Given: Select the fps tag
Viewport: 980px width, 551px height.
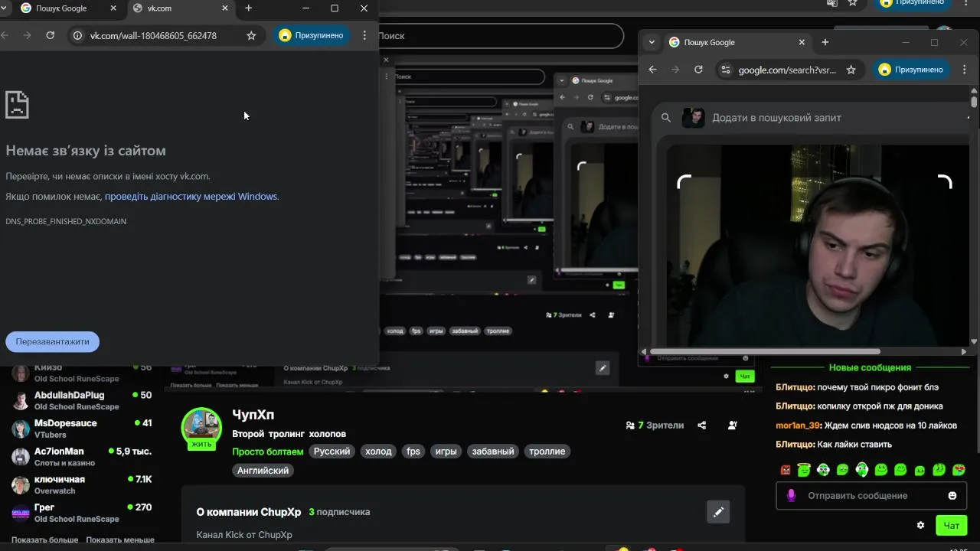Looking at the screenshot, I should coord(413,452).
